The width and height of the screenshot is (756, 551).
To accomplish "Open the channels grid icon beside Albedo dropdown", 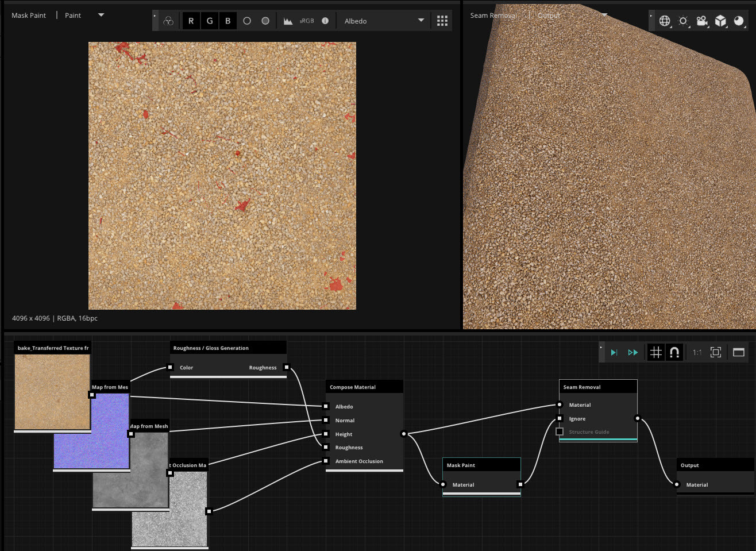I will pyautogui.click(x=442, y=20).
